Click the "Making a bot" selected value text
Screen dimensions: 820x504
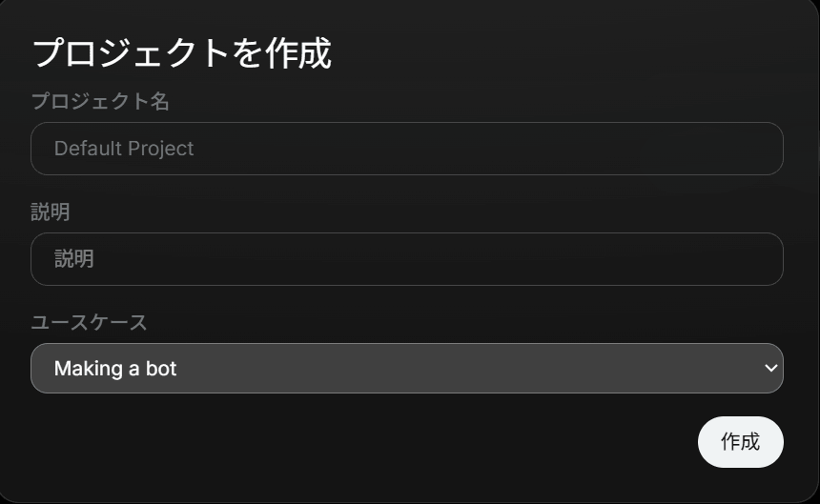(115, 369)
